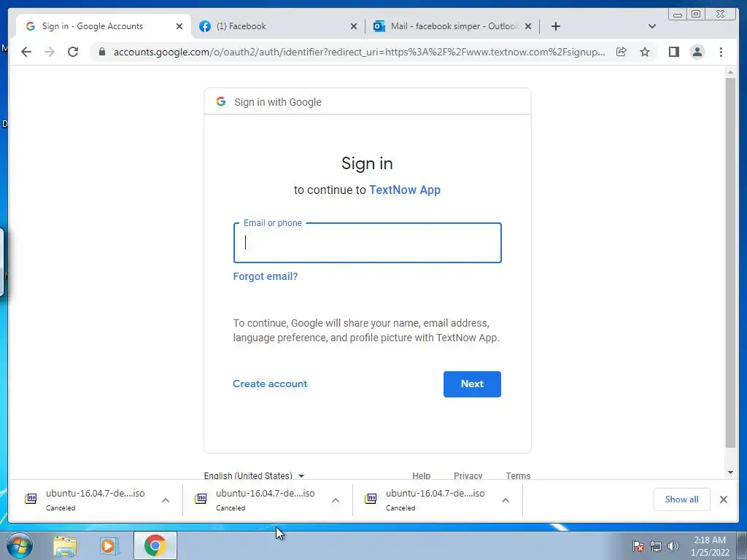Viewport: 747px width, 560px height.
Task: Expand options for the second ubuntu download
Action: point(336,500)
